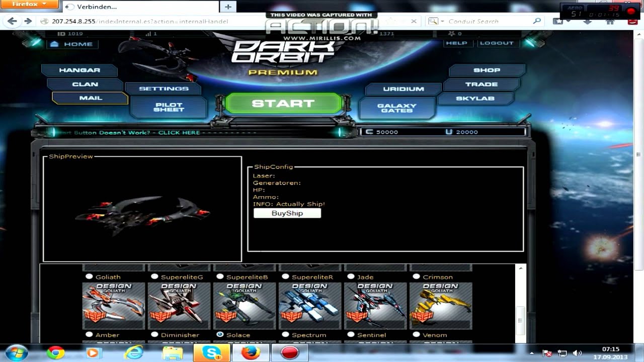Select the Jade radio button
The width and height of the screenshot is (644, 362).
click(x=351, y=277)
